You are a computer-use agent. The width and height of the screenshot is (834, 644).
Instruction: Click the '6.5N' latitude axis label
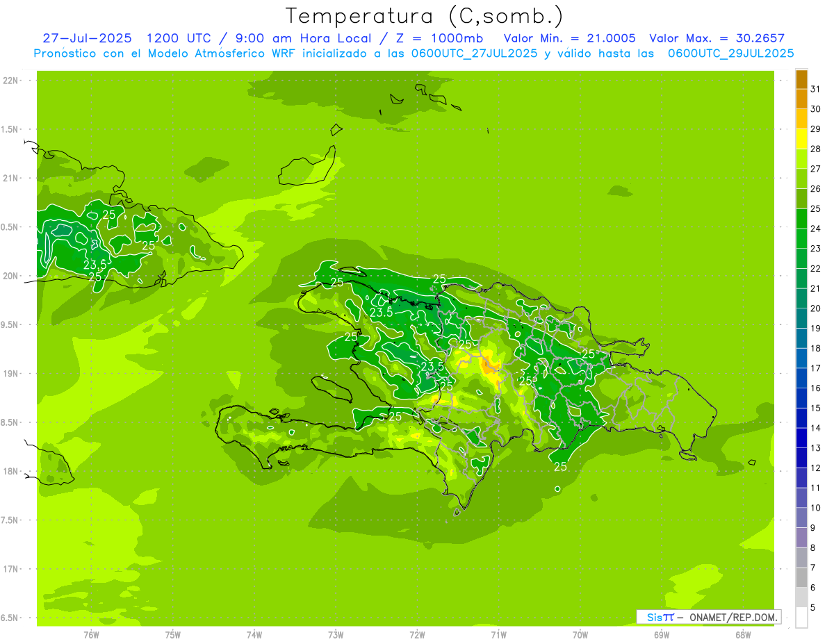(x=10, y=618)
